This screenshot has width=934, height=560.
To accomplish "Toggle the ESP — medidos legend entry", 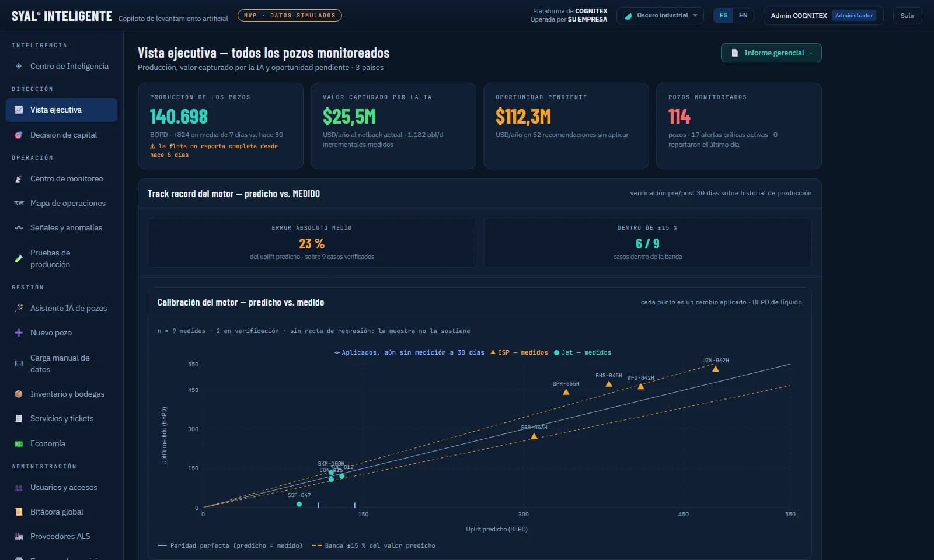I will [519, 352].
